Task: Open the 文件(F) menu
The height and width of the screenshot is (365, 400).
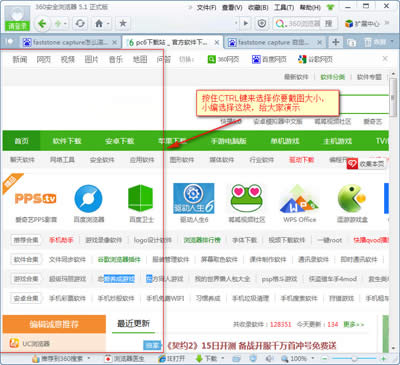Action: click(207, 7)
